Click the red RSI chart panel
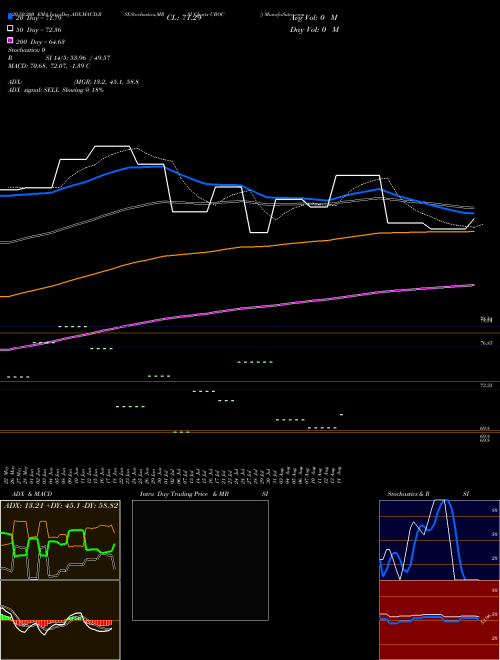500x660 pixels. pos(439,620)
